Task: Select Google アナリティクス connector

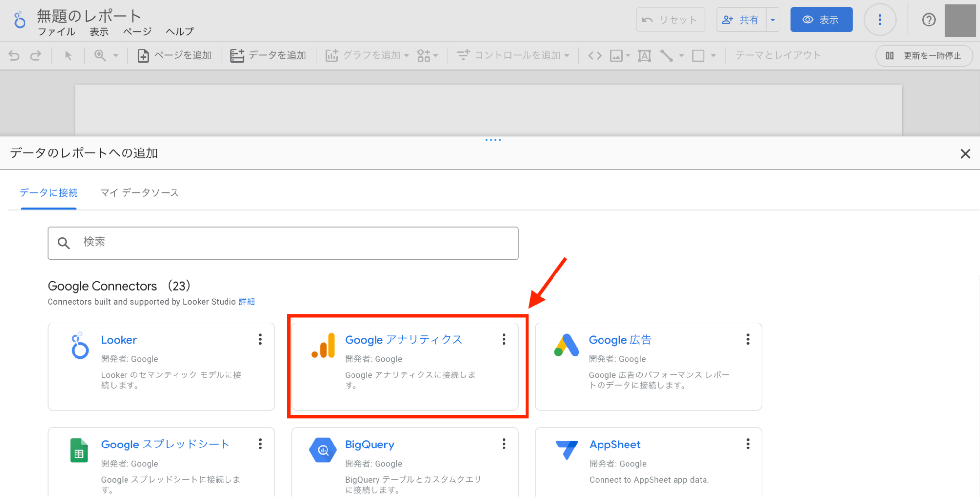Action: click(404, 367)
